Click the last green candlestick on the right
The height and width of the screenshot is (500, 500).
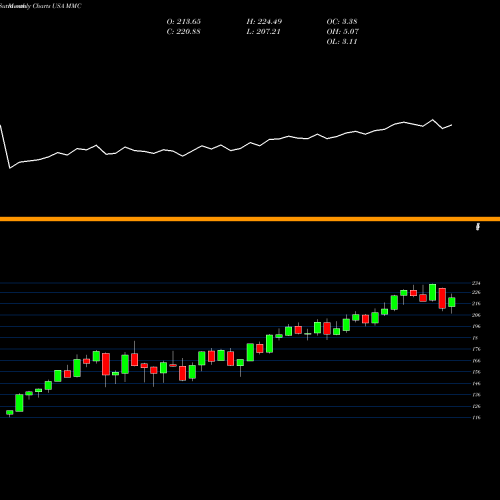[452, 302]
